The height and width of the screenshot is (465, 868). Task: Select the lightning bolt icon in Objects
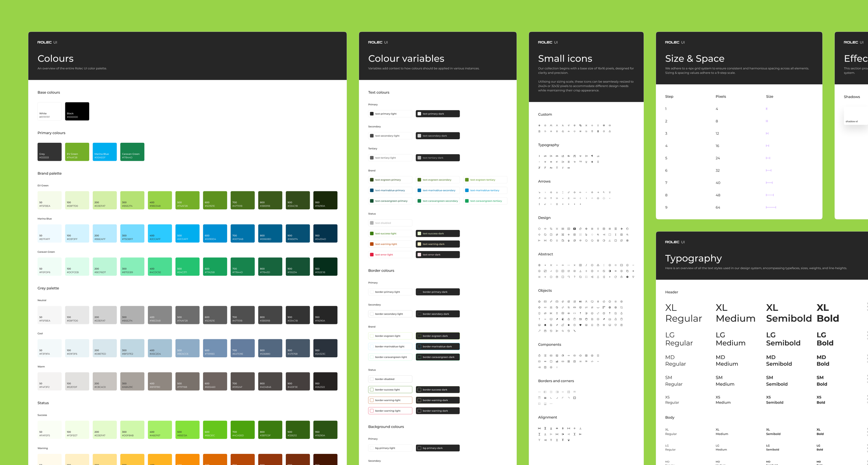598,301
